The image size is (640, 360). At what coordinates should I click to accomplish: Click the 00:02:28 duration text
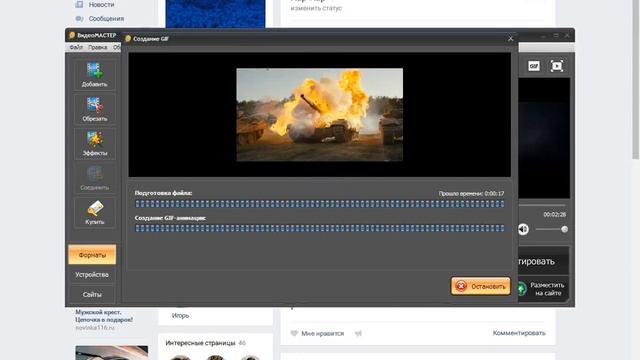(x=554, y=215)
